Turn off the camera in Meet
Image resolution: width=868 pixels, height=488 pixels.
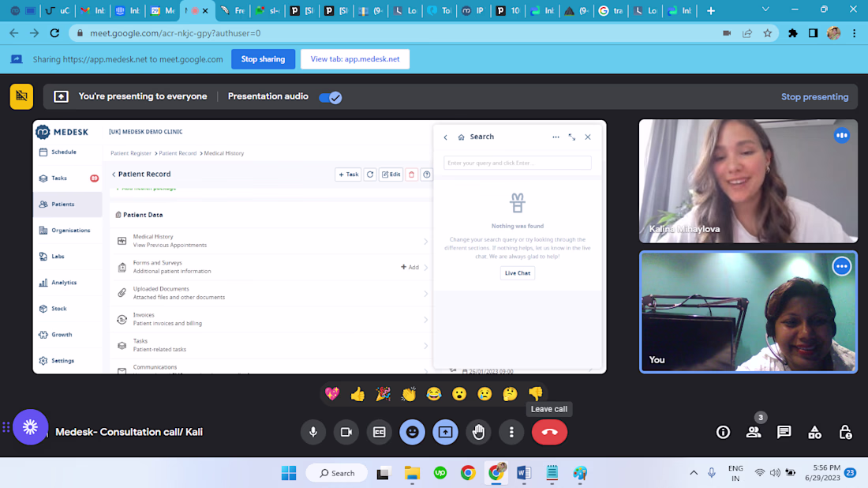346,432
